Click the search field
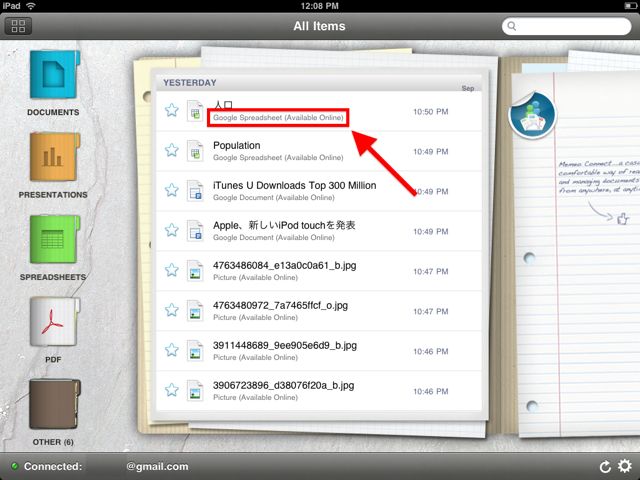 (567, 26)
